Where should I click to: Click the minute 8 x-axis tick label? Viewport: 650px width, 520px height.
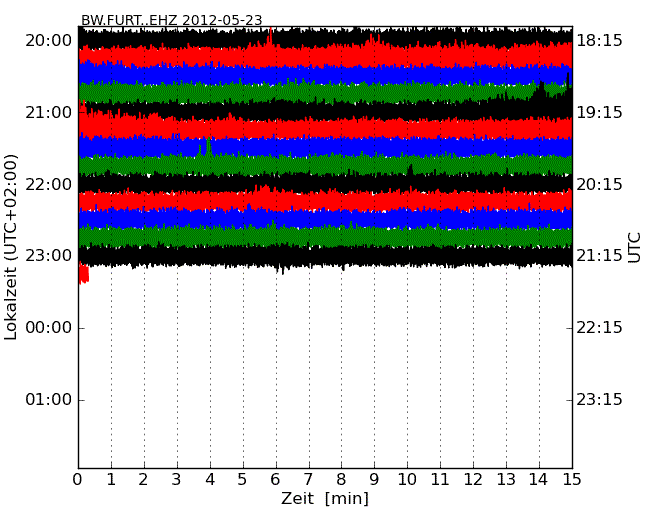342,480
